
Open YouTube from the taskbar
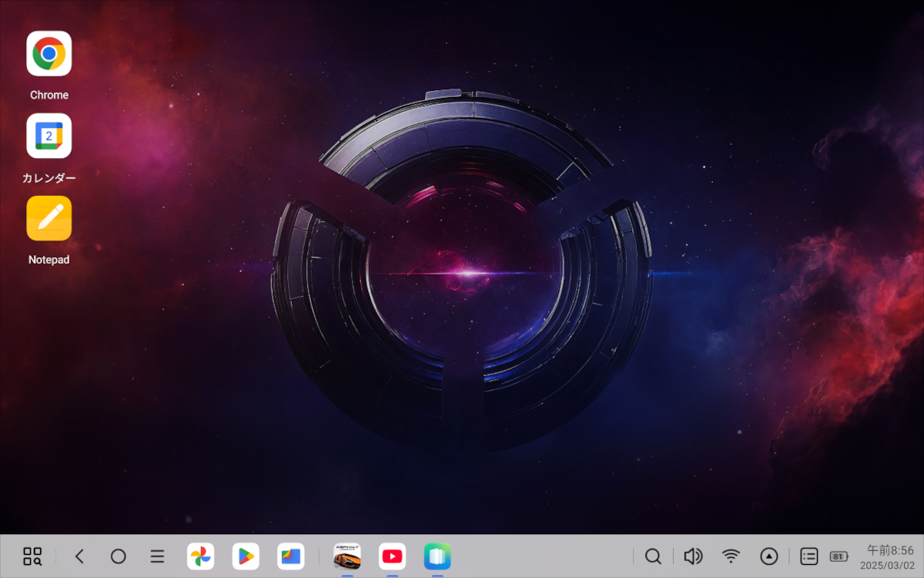392,556
